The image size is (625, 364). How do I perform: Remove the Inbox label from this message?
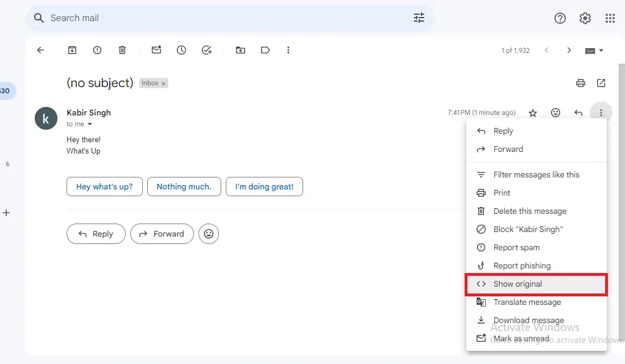pos(164,84)
